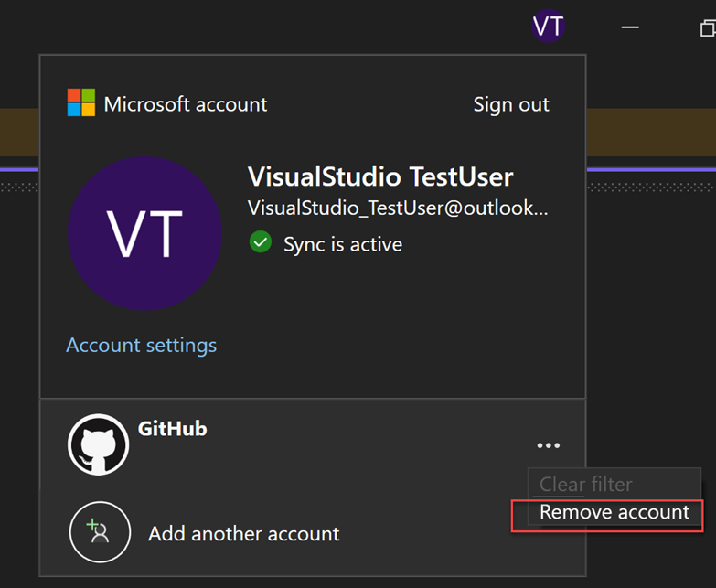Image resolution: width=716 pixels, height=588 pixels.
Task: Select Remove account from the context menu
Action: 614,512
